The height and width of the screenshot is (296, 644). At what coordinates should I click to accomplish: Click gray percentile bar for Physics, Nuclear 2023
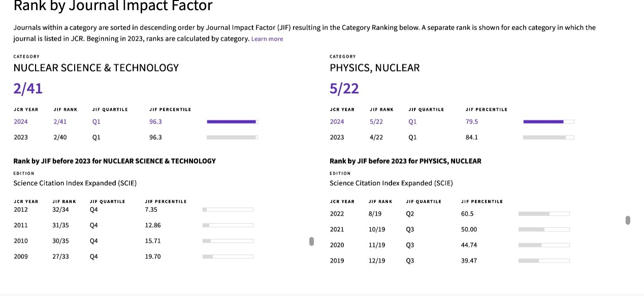pyautogui.click(x=549, y=137)
